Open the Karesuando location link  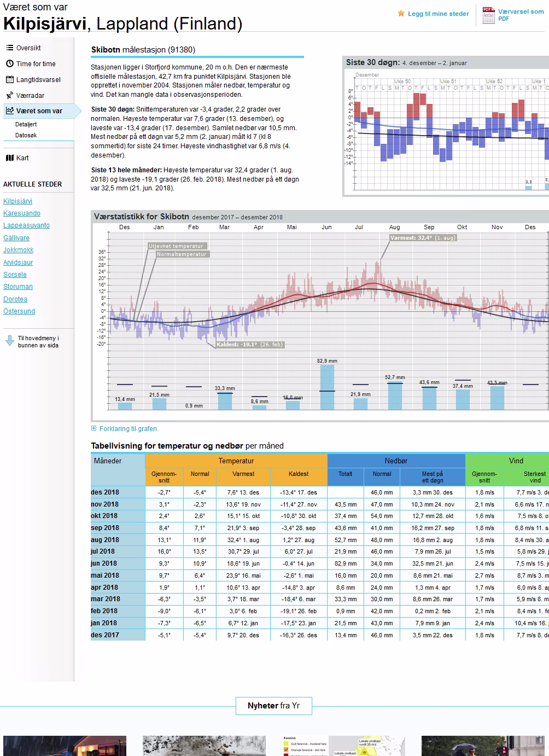coord(22,213)
